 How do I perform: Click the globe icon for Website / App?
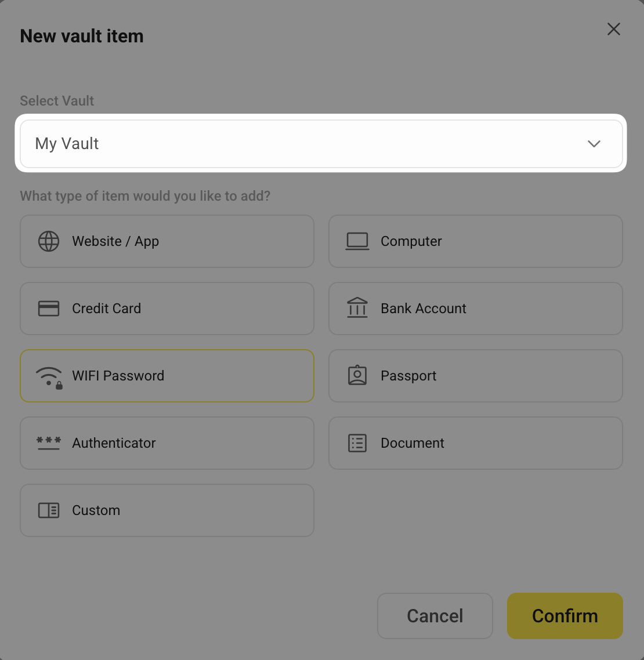(49, 241)
